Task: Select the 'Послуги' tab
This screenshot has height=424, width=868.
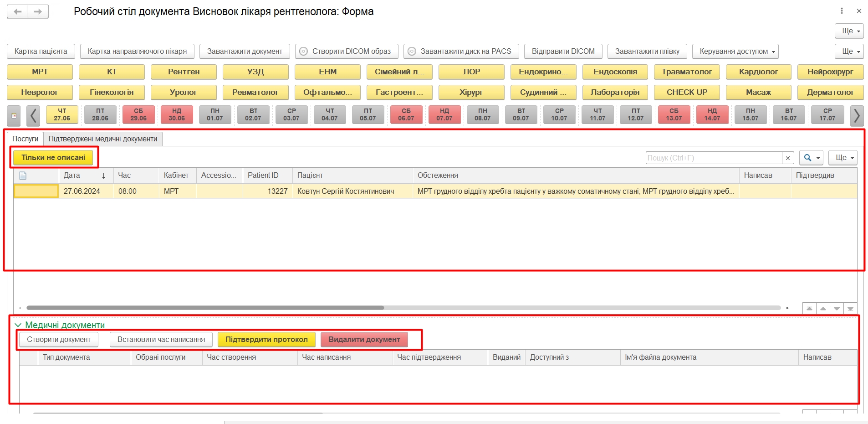Action: [25, 139]
